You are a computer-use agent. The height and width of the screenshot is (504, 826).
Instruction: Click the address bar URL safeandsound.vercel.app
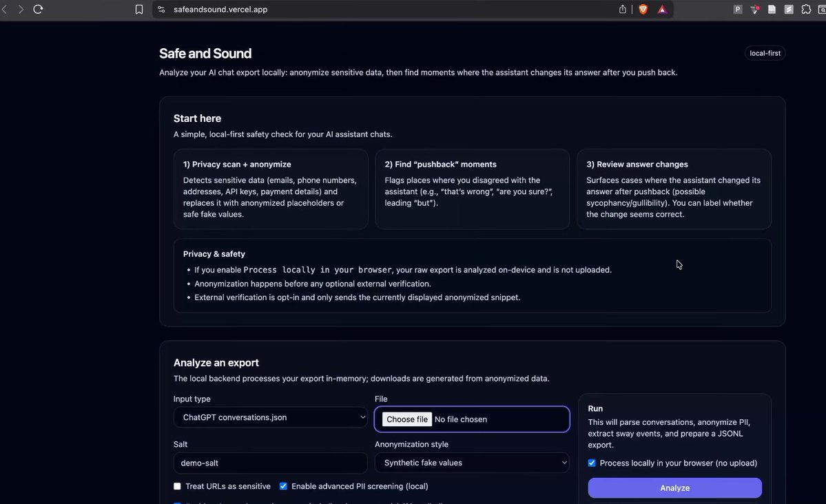tap(220, 10)
